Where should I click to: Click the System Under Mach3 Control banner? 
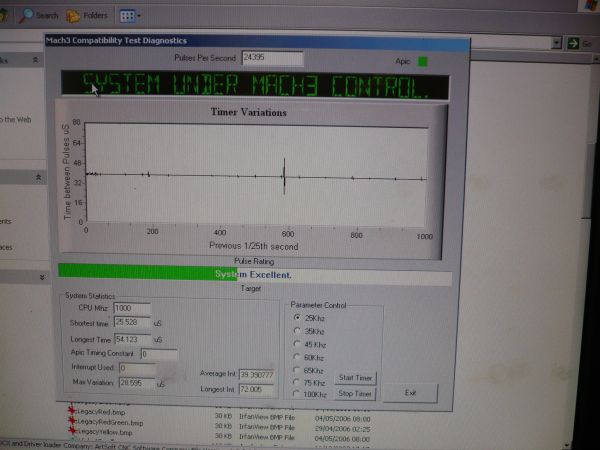(255, 85)
